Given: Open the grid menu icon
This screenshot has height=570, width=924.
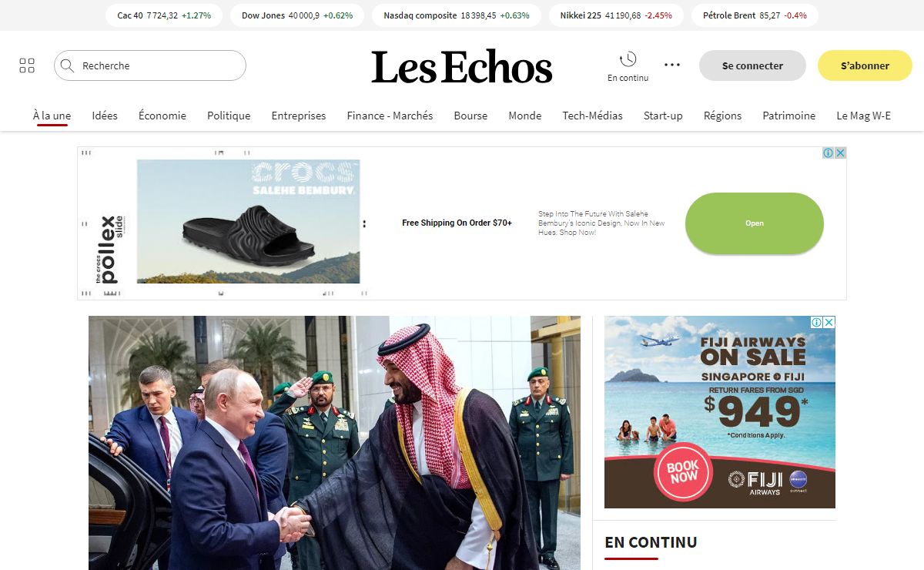Looking at the screenshot, I should point(27,65).
